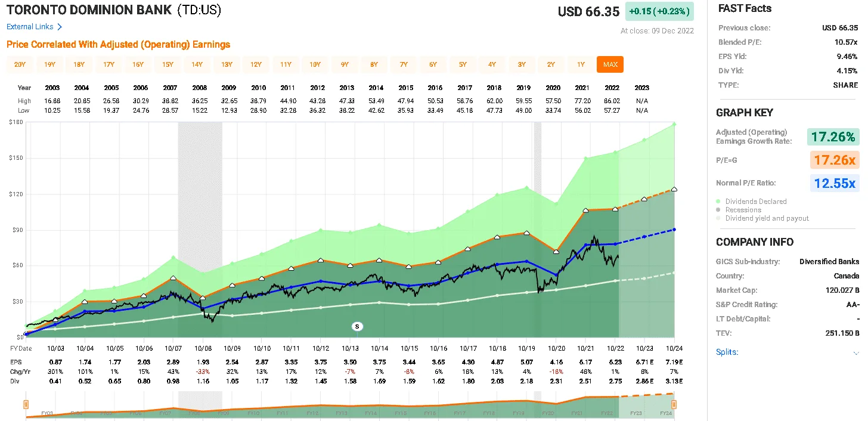Click FY12 in the bottom range navigator
Image resolution: width=868 pixels, height=421 pixels.
(312, 413)
